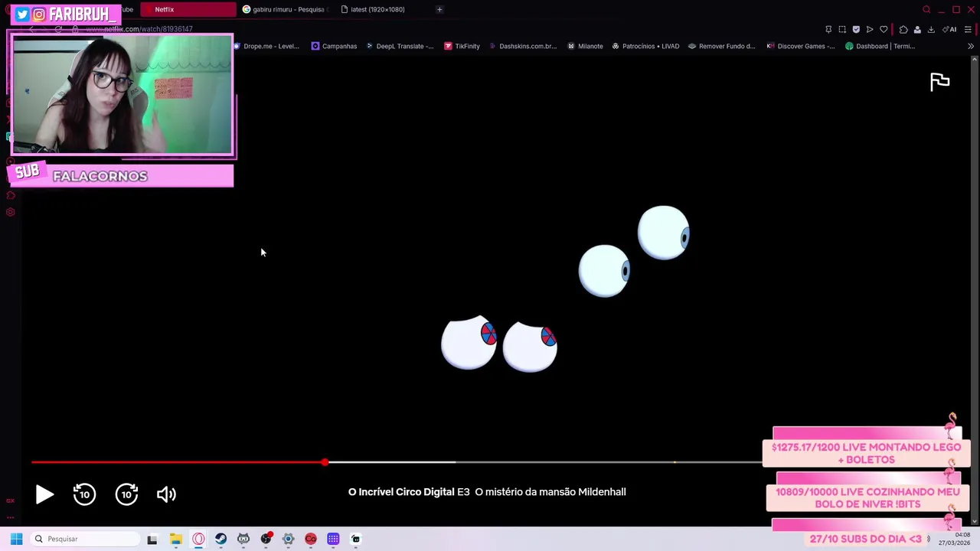980x551 pixels.
Task: Rewind the Netflix video 10 seconds
Action: [84, 494]
